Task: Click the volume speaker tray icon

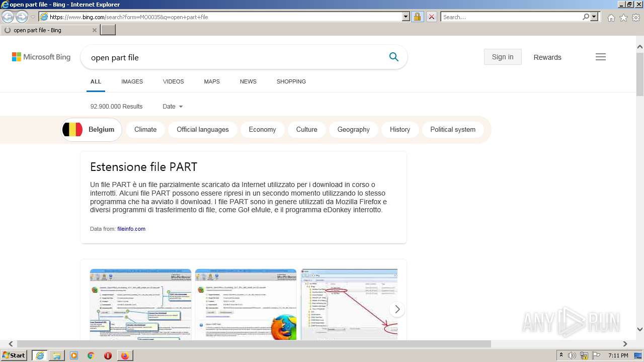Action: point(572,355)
